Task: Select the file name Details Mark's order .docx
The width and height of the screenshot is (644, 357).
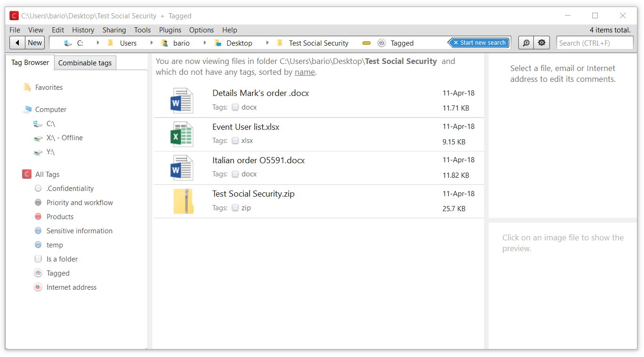Action: point(261,93)
